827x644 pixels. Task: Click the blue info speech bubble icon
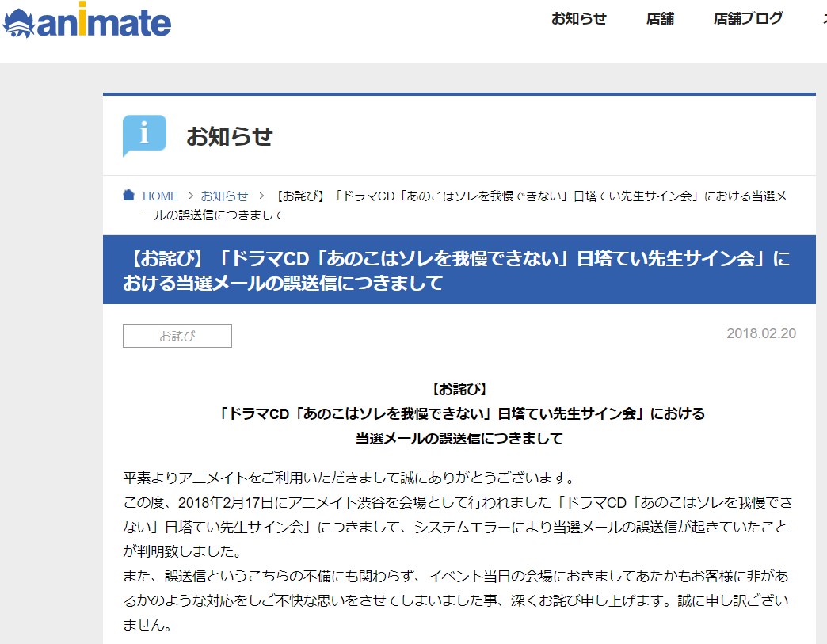click(143, 135)
